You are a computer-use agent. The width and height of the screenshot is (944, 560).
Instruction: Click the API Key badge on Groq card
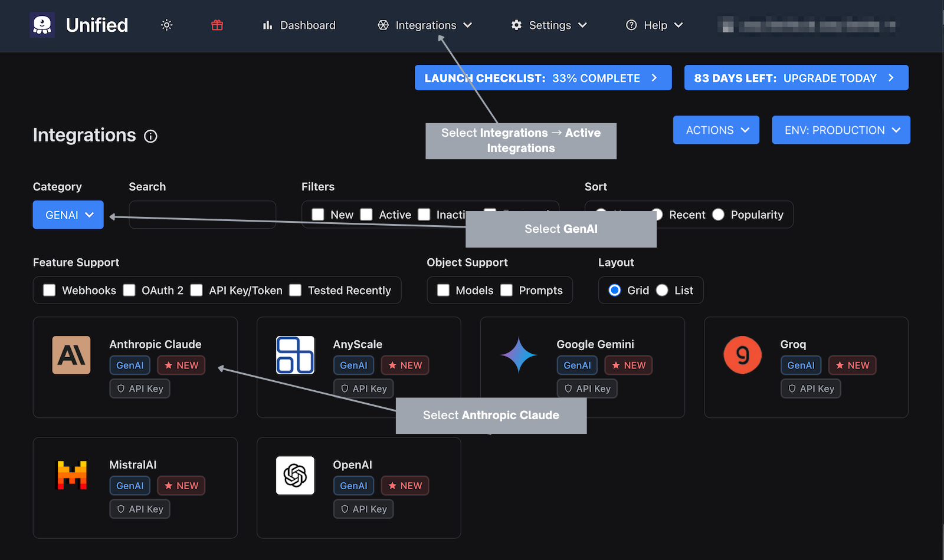[811, 388]
